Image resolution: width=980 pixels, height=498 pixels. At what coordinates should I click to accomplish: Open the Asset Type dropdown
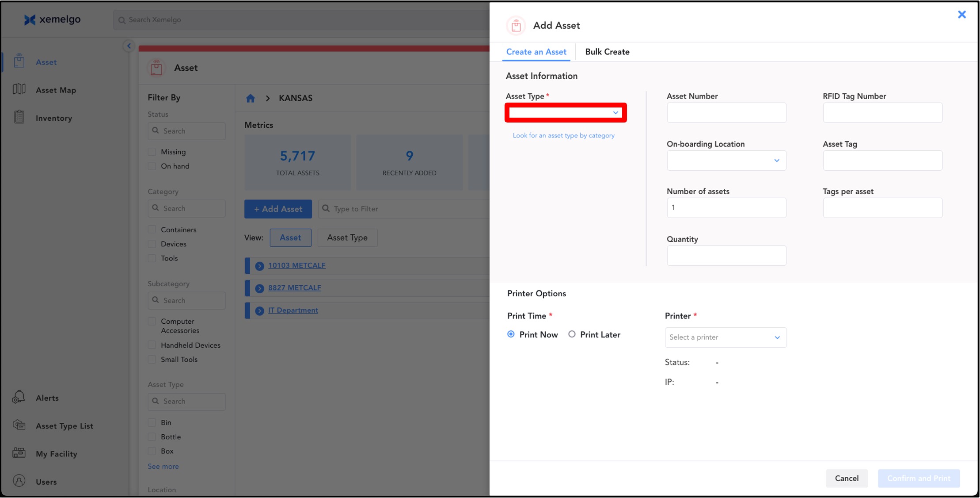(565, 113)
